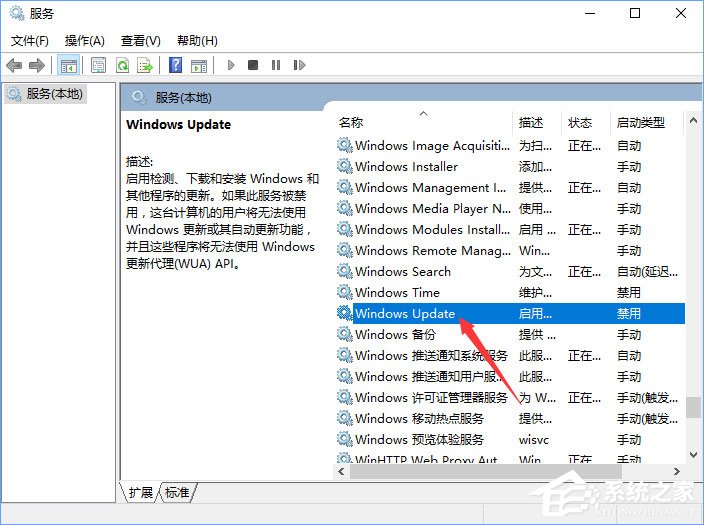Open the 帮助(H) menu
This screenshot has width=704, height=525.
coord(197,41)
